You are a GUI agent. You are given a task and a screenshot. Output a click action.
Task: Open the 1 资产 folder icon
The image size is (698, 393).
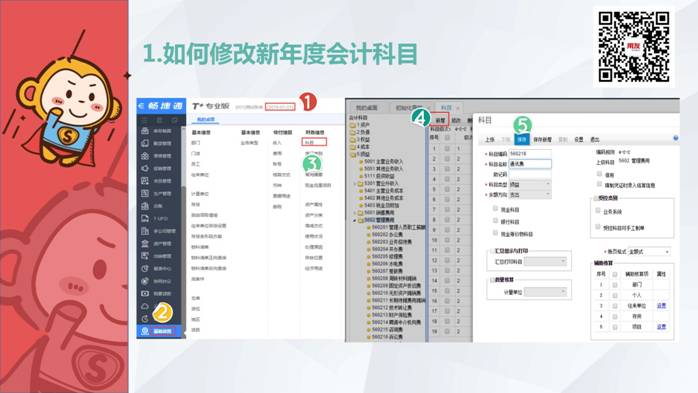tap(353, 125)
